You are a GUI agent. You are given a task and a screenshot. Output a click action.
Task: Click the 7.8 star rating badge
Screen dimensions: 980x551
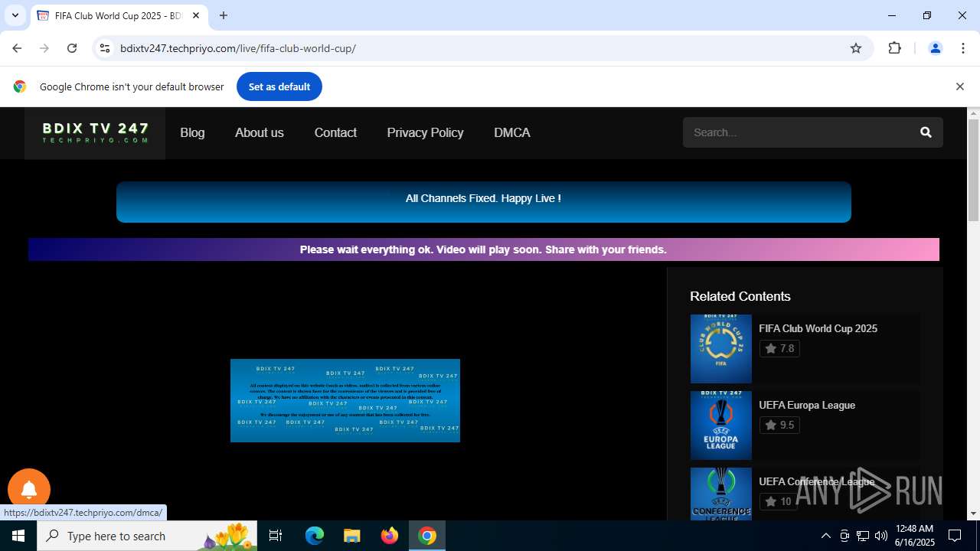(779, 348)
